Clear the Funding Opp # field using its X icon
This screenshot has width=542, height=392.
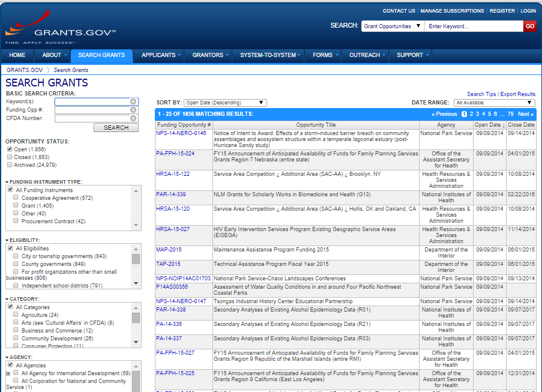133,110
